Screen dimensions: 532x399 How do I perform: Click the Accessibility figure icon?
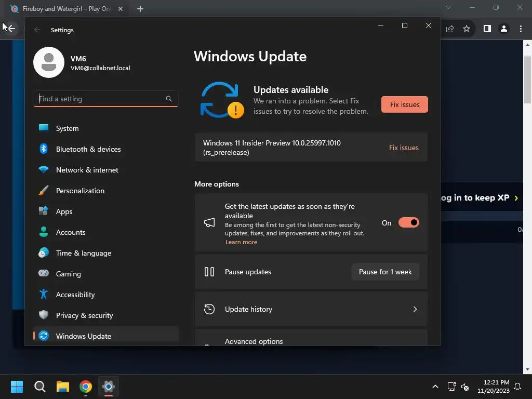44,294
